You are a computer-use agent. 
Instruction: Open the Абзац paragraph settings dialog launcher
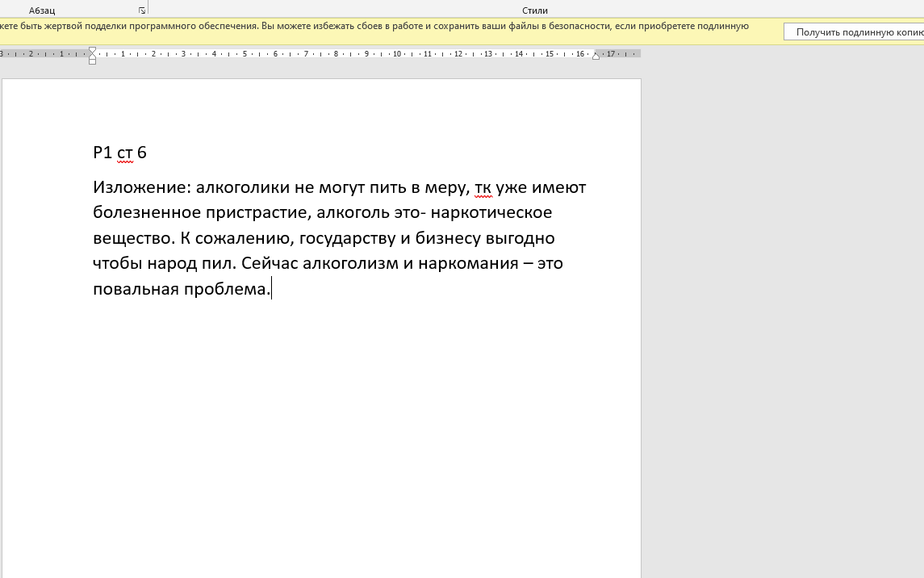pos(142,10)
